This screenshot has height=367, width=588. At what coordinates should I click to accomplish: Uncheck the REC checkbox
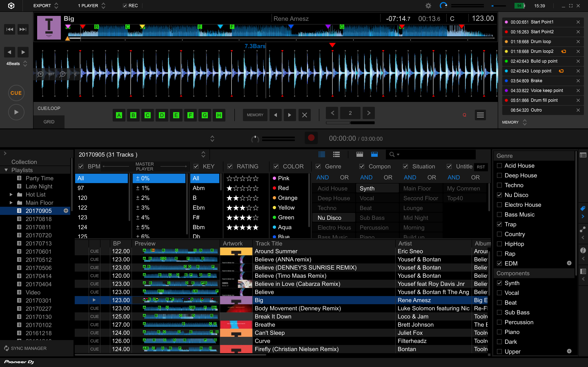click(x=125, y=6)
